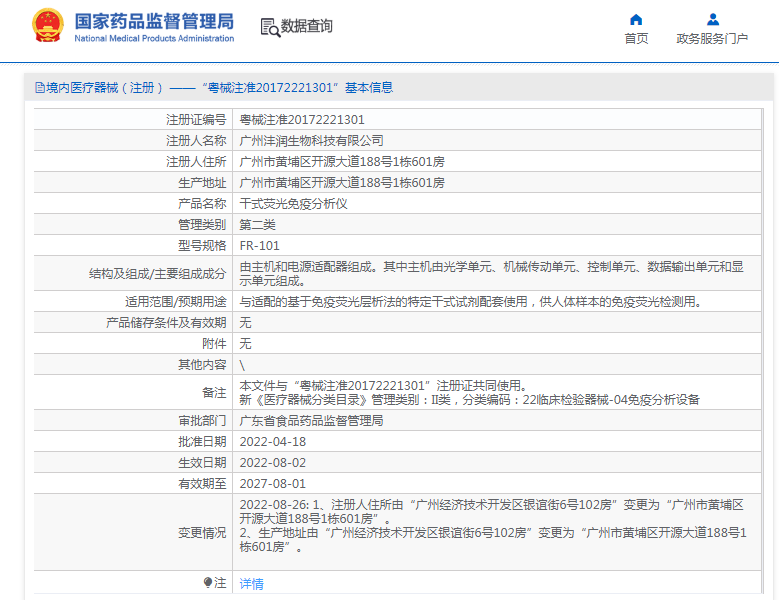The image size is (779, 600).
Task: Click the 备注 remarks text
Action: 469,392
